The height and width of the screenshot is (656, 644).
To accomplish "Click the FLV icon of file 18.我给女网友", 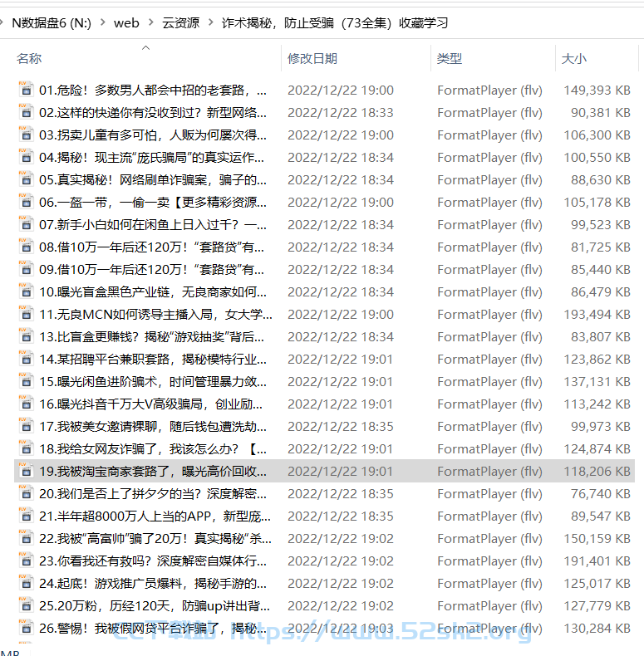I will pos(26,448).
